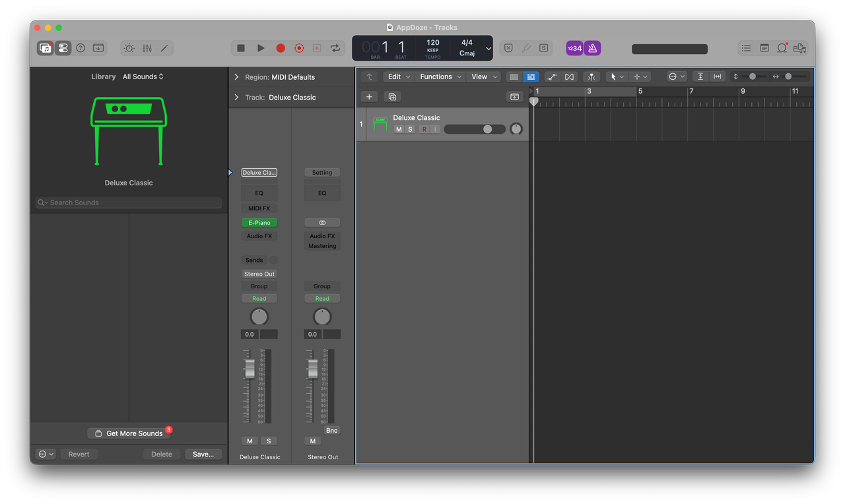Screen dimensions: 845x504
Task: Adjust the horizontal zoom slider
Action: pyautogui.click(x=795, y=77)
